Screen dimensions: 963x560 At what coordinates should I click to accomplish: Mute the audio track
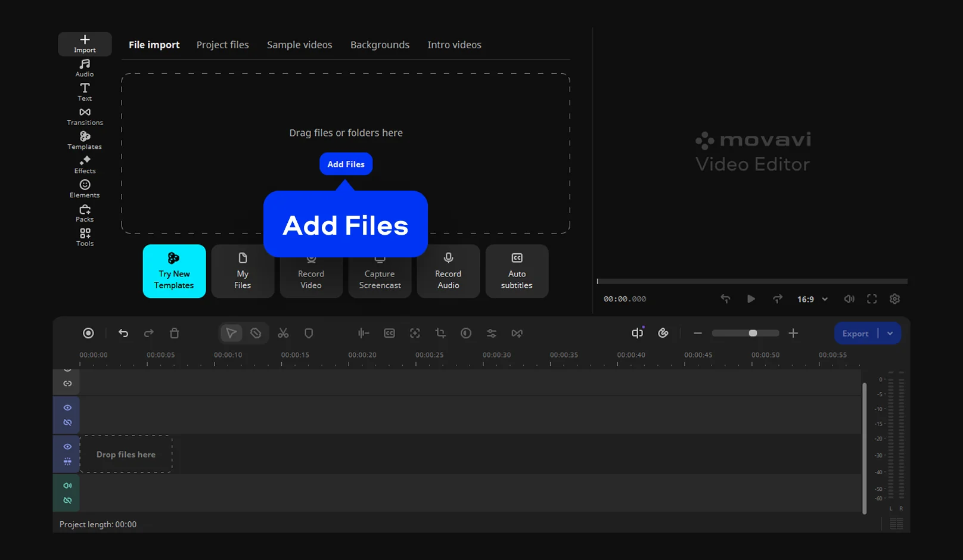tap(67, 486)
